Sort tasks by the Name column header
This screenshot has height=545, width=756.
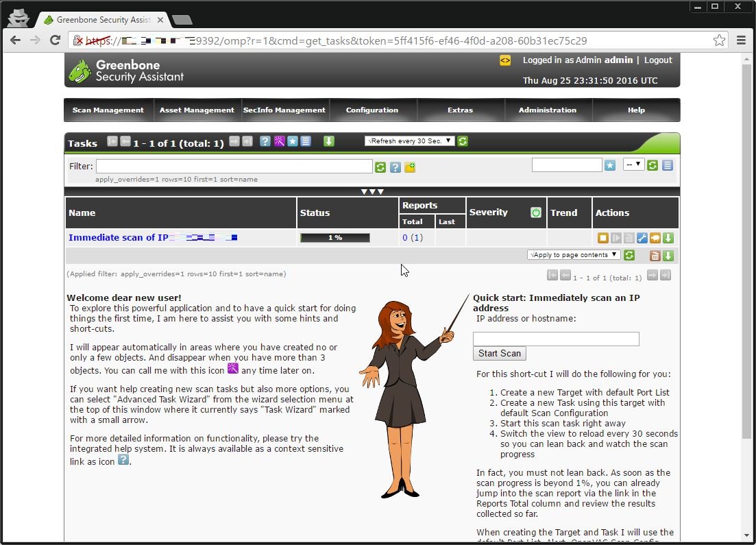82,213
